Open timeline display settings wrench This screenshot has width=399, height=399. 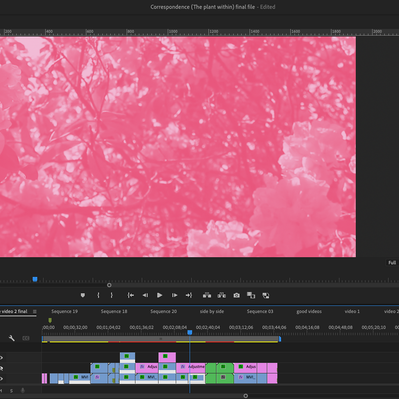(x=12, y=338)
